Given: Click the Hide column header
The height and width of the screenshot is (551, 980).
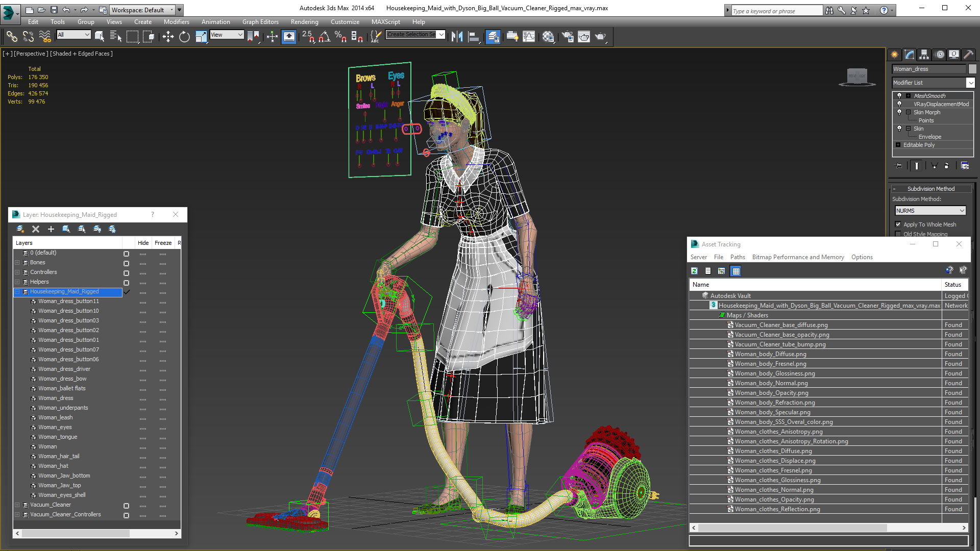Looking at the screenshot, I should pyautogui.click(x=143, y=243).
